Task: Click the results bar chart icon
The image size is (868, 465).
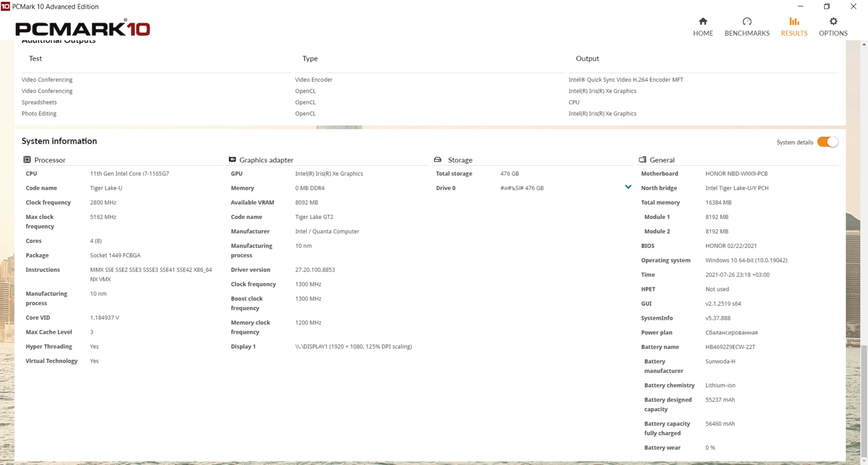Action: (794, 21)
